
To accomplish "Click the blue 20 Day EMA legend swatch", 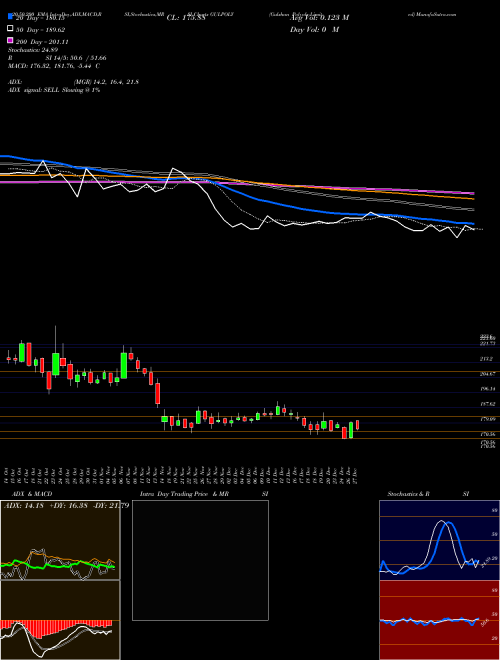I will click(x=10, y=17).
